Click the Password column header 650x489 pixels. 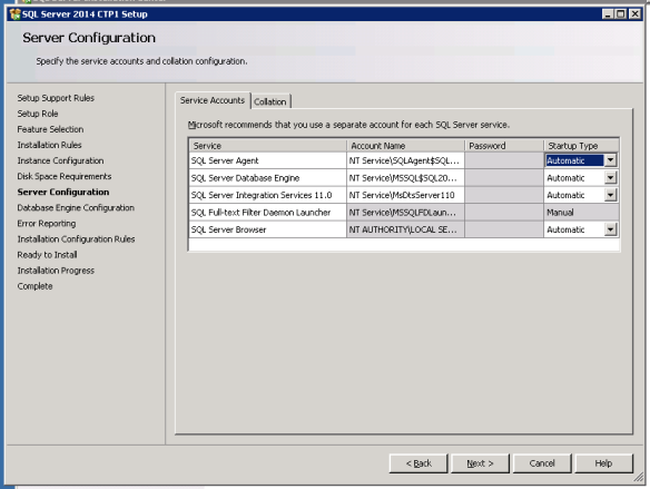[504, 146]
